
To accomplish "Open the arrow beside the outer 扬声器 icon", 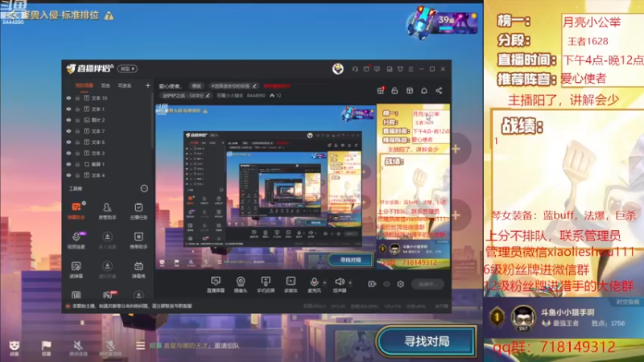I will (x=350, y=282).
